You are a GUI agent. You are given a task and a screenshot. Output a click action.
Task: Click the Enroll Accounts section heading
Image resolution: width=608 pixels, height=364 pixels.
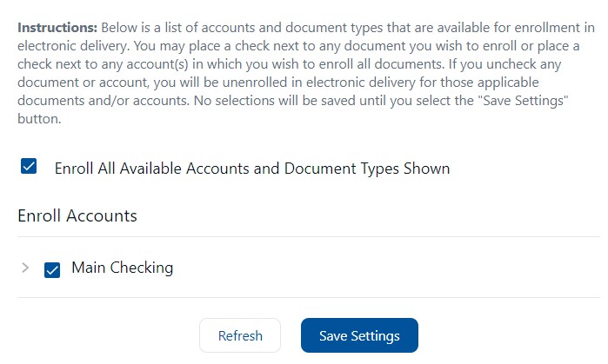point(77,215)
